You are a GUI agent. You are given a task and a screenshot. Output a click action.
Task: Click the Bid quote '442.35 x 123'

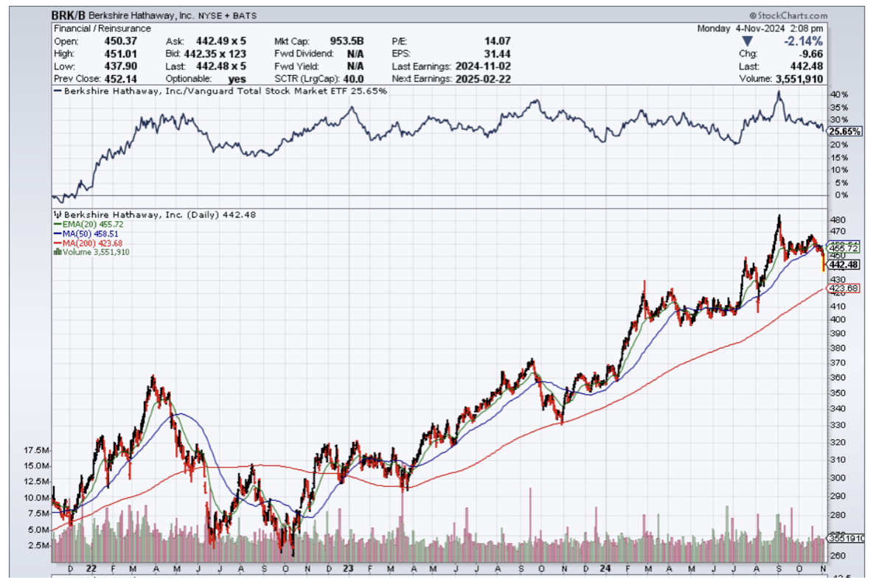click(x=215, y=55)
